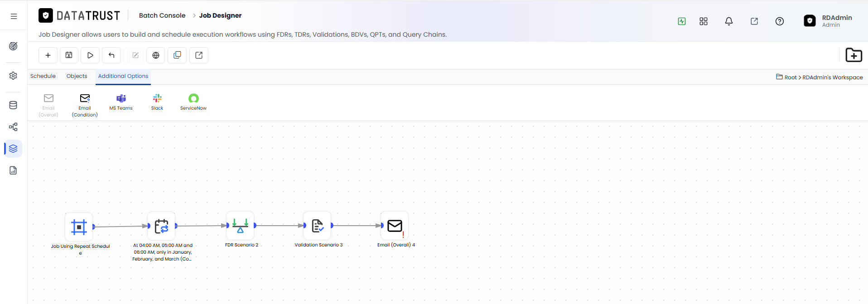Click the green activity monitor icon
This screenshot has width=868, height=304.
682,21
